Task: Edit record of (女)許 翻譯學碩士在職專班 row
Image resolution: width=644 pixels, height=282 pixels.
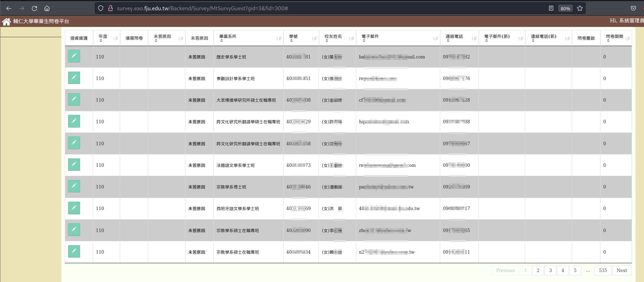Action: 74,121
